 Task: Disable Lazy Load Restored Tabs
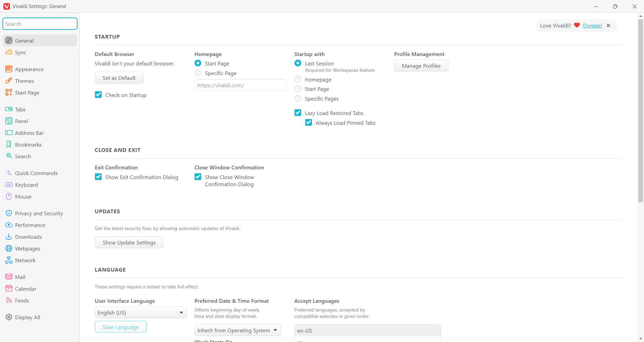coord(298,113)
